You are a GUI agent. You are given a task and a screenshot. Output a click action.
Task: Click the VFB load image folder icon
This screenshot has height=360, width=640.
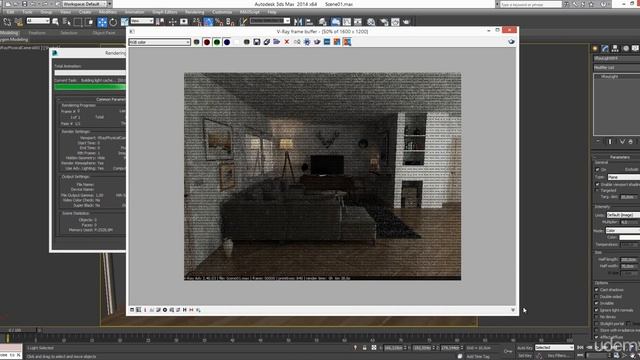[277, 42]
